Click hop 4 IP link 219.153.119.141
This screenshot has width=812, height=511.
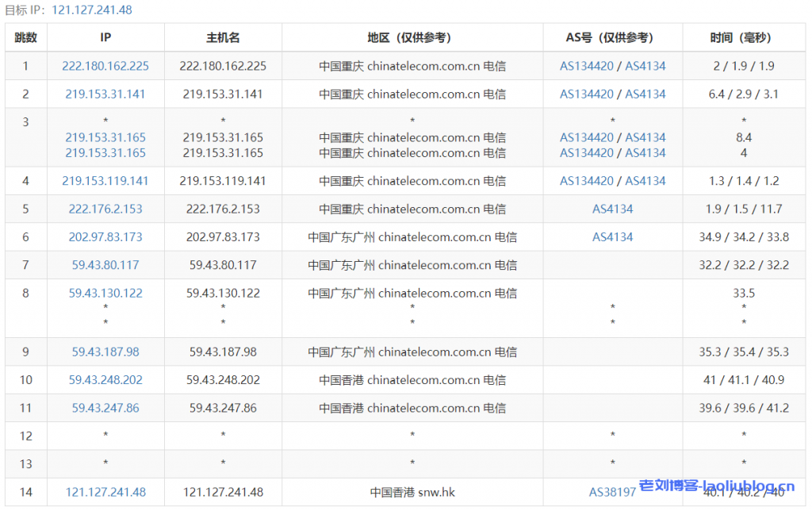click(x=105, y=181)
